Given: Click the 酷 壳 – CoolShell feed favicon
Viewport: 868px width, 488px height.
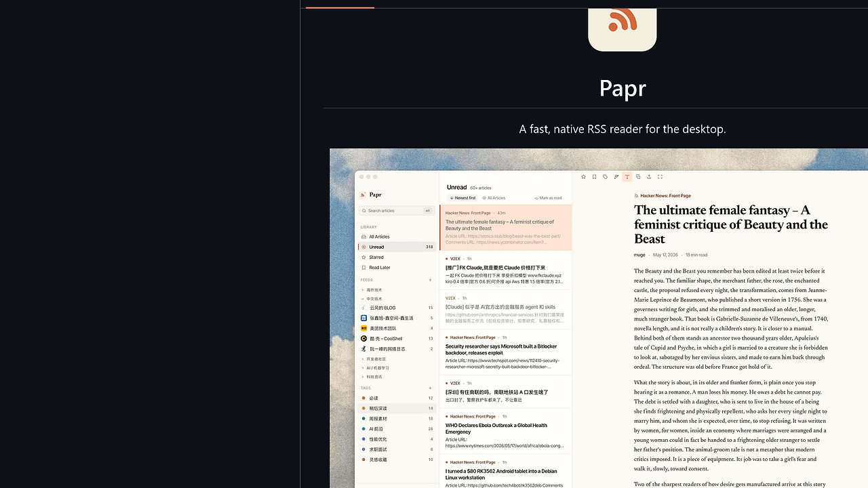Looking at the screenshot, I should click(363, 338).
